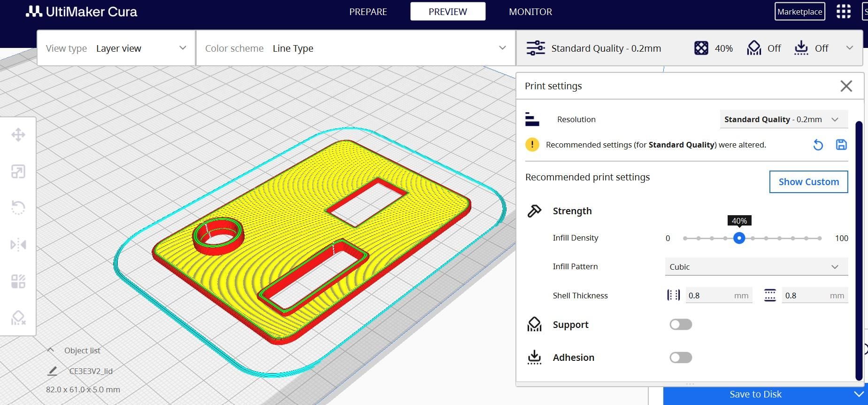Set Infill Density slider to 0
868x405 pixels.
(685, 238)
